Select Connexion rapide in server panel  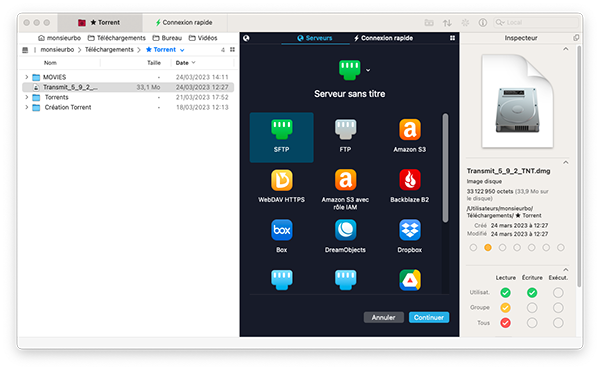click(383, 38)
